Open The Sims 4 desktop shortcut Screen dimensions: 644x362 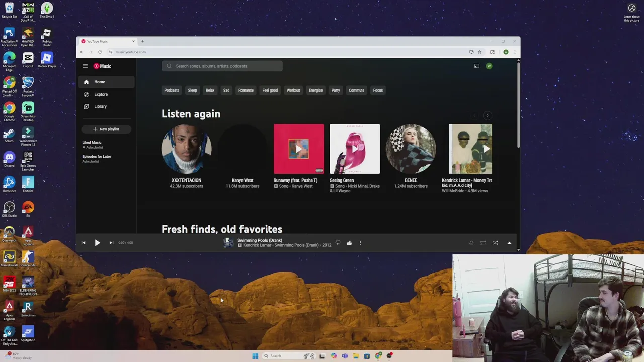47,11
